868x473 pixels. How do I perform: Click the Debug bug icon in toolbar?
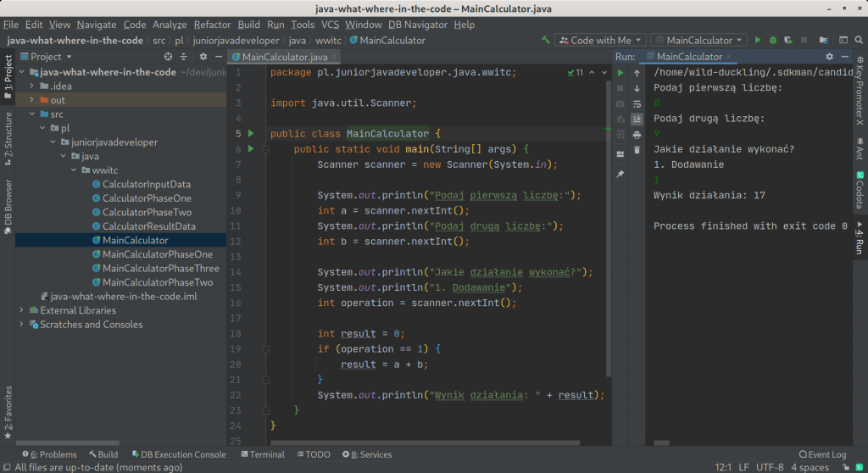(772, 40)
